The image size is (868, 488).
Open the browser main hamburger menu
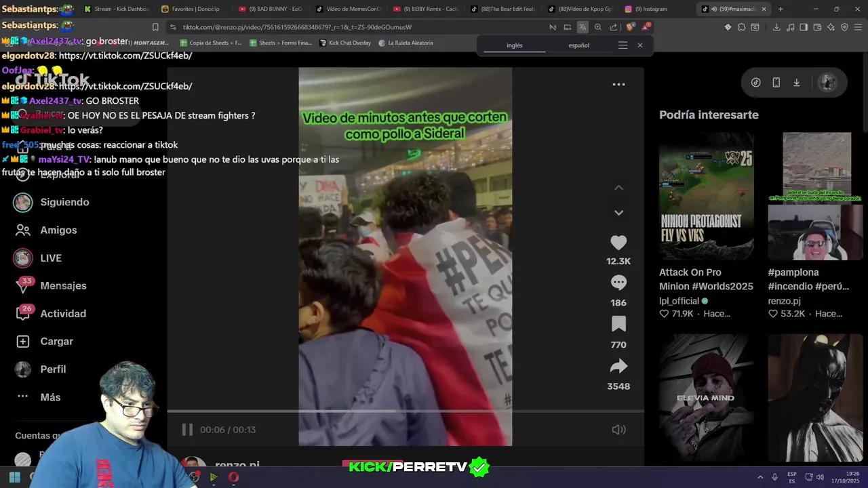pyautogui.click(x=859, y=27)
